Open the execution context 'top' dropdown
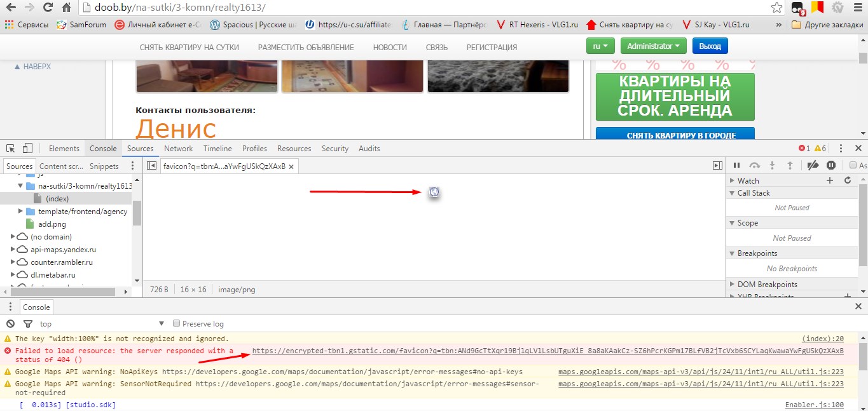This screenshot has height=411, width=868. 102,323
